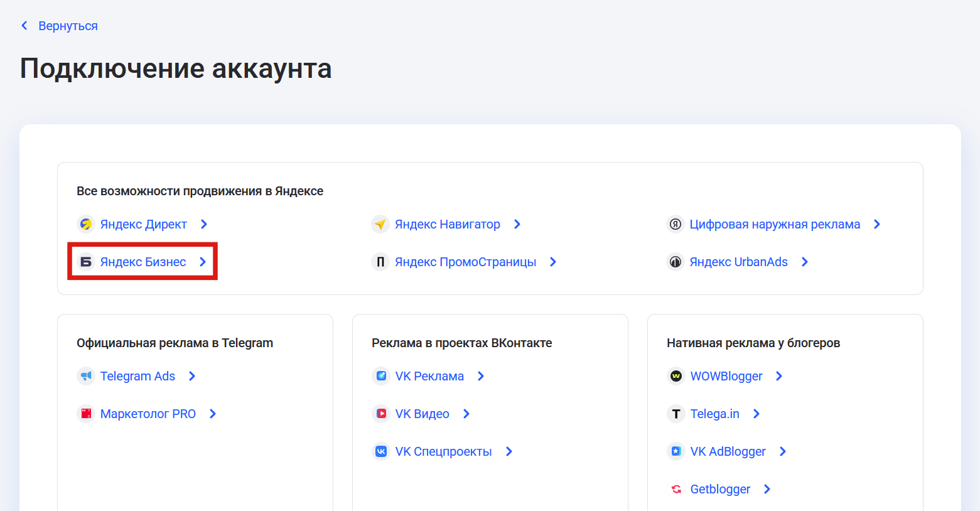
Task: Click the VK Реклама icon
Action: pos(381,376)
